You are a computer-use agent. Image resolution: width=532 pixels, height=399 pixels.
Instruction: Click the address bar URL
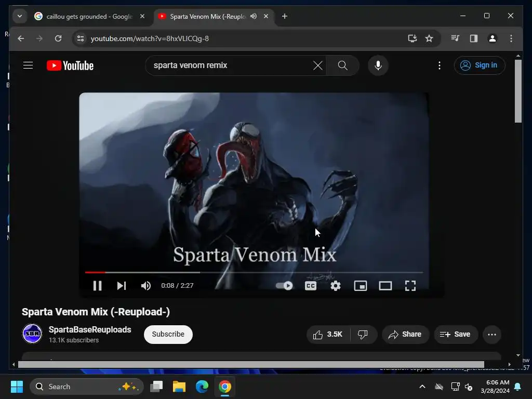150,38
